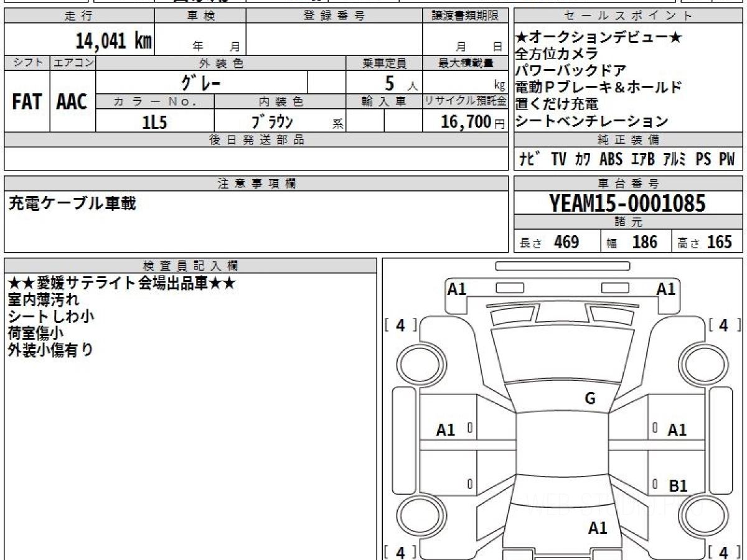Select the 乗車定員 header

click(384, 63)
